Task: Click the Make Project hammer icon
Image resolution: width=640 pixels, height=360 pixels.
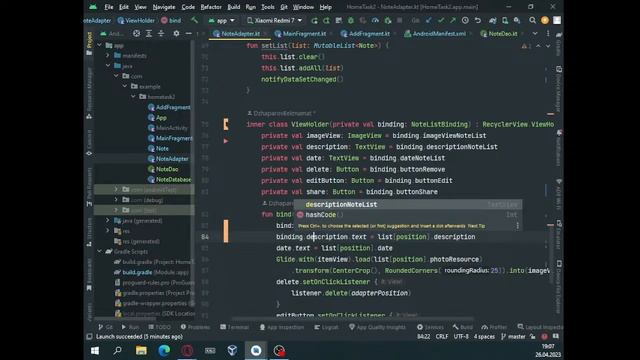Action: pyautogui.click(x=194, y=20)
